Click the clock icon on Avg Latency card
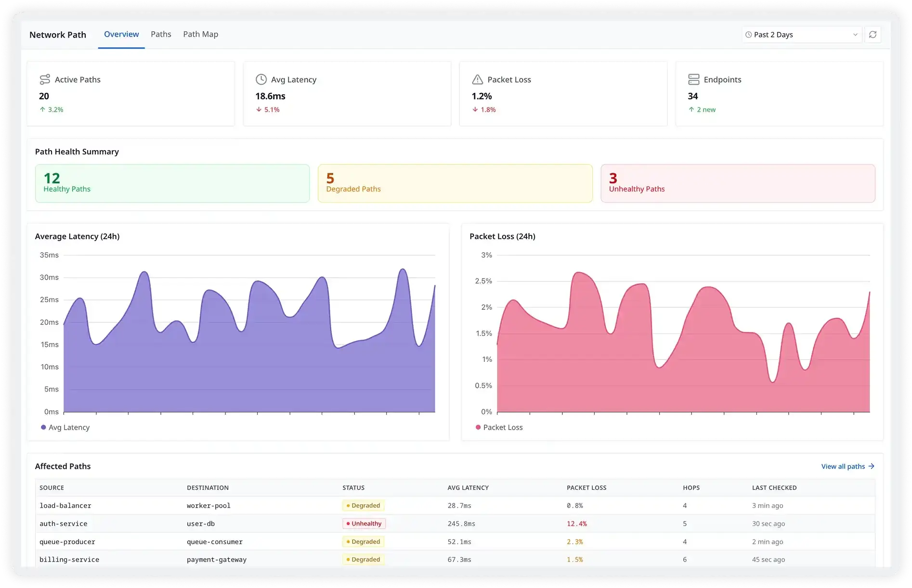Image resolution: width=912 pixels, height=588 pixels. tap(261, 79)
